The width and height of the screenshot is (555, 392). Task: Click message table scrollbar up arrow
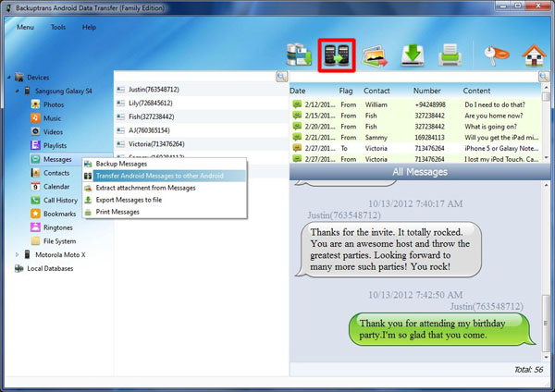pos(546,87)
